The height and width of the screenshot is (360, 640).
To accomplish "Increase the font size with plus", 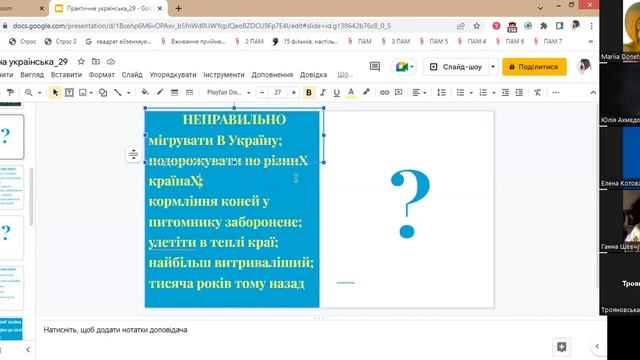I will click(293, 93).
